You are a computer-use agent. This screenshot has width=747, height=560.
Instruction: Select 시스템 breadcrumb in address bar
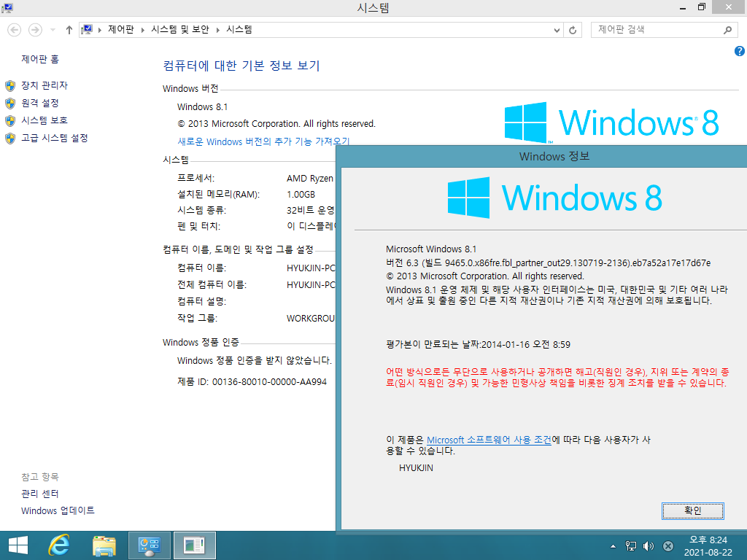tap(239, 29)
